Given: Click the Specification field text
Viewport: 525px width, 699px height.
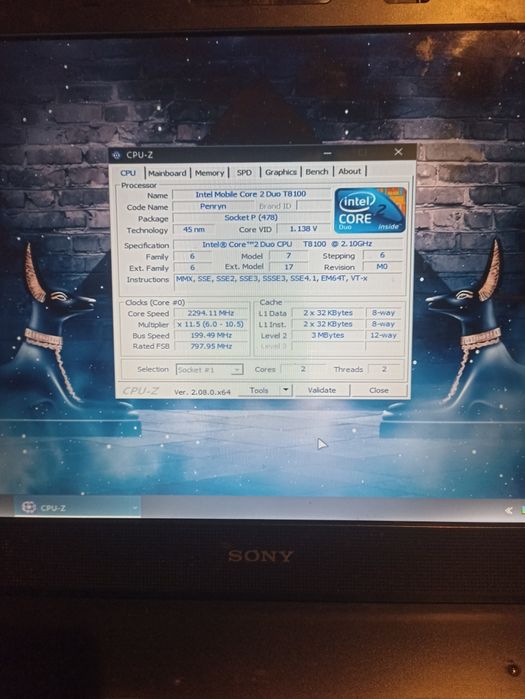Looking at the screenshot, I should (x=288, y=244).
